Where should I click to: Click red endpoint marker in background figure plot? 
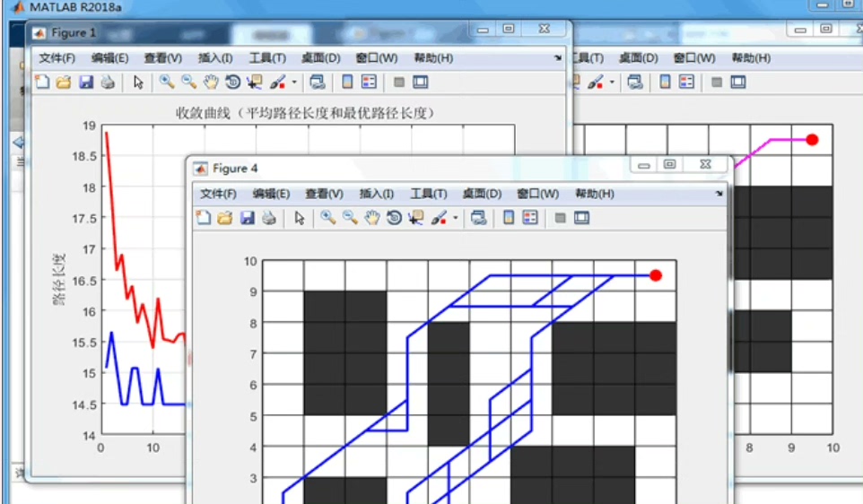pos(813,140)
